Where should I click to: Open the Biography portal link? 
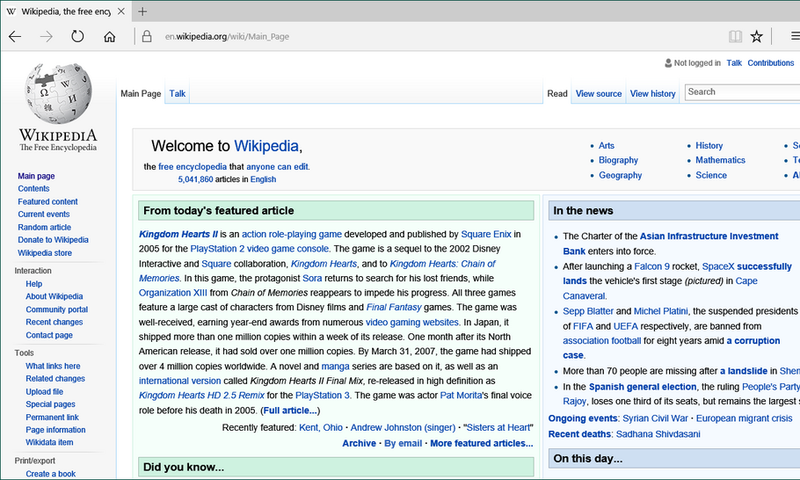pyautogui.click(x=618, y=160)
